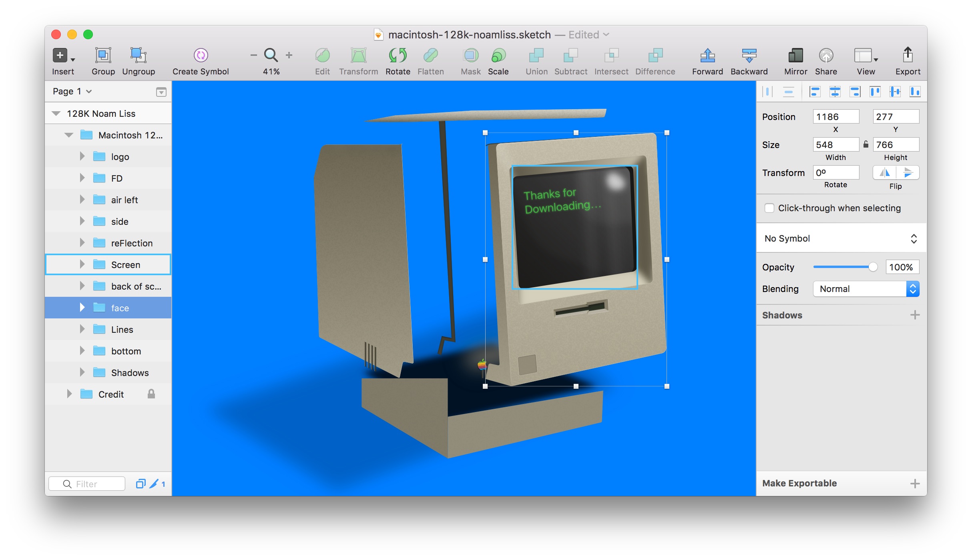Viewport: 972px width, 560px height.
Task: Toggle the size proportions lock
Action: pos(866,144)
